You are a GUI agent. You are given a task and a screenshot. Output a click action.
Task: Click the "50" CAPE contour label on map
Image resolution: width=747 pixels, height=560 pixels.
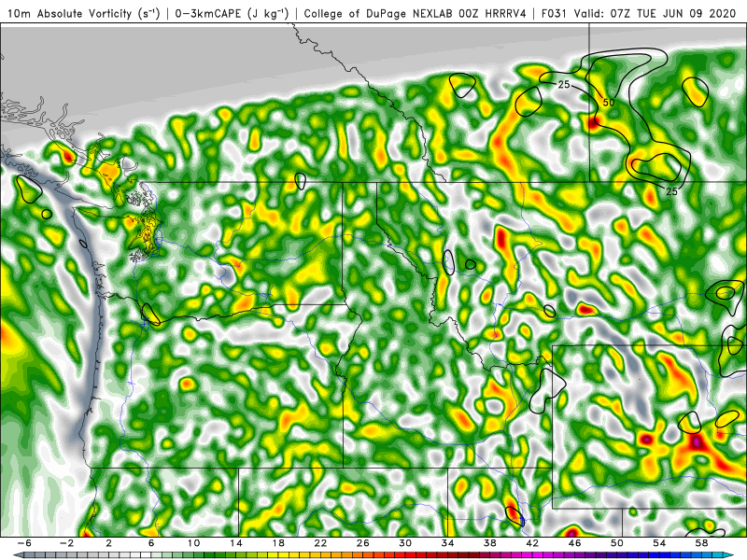[609, 103]
